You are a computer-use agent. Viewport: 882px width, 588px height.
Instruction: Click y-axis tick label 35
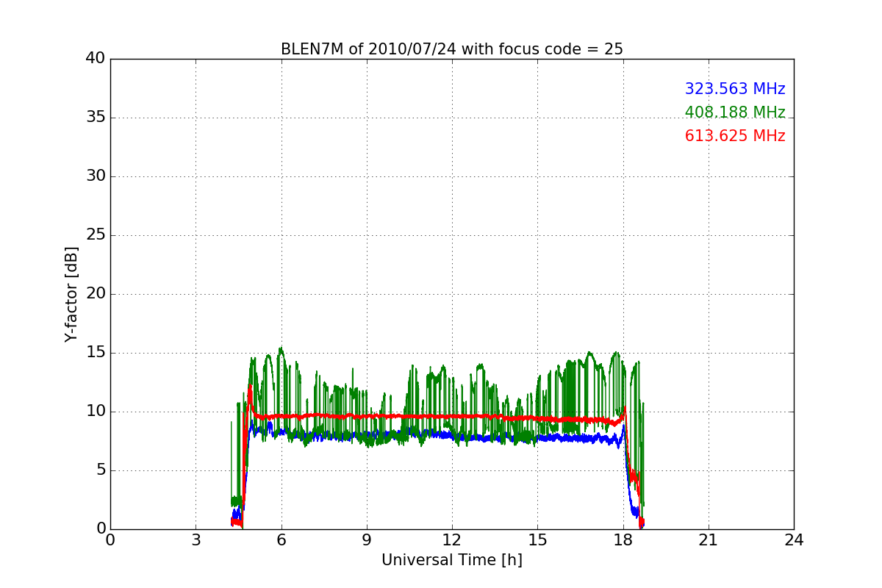pyautogui.click(x=96, y=118)
